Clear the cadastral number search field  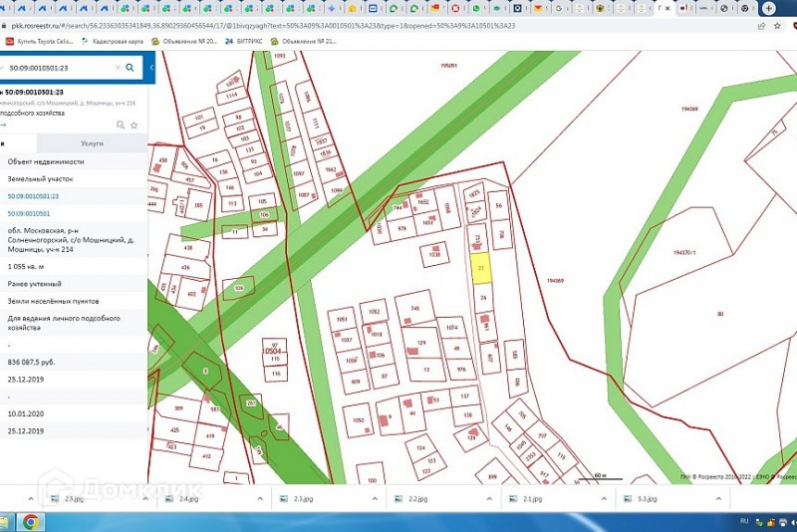118,68
